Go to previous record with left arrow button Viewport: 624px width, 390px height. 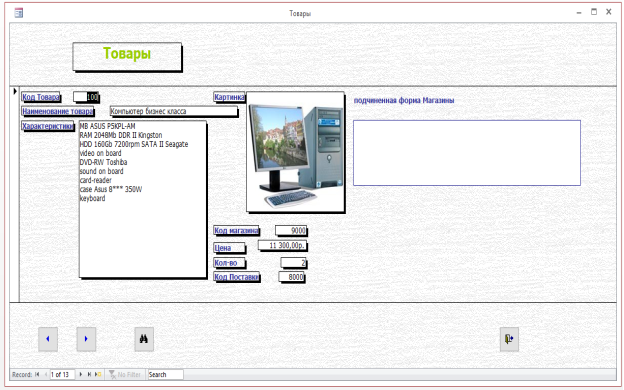point(48,339)
